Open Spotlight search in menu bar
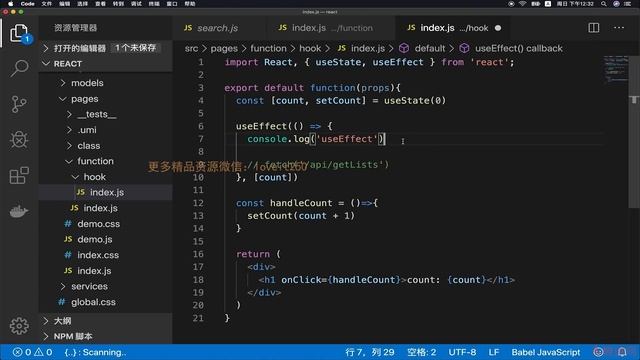The image size is (640, 360). tap(603, 4)
